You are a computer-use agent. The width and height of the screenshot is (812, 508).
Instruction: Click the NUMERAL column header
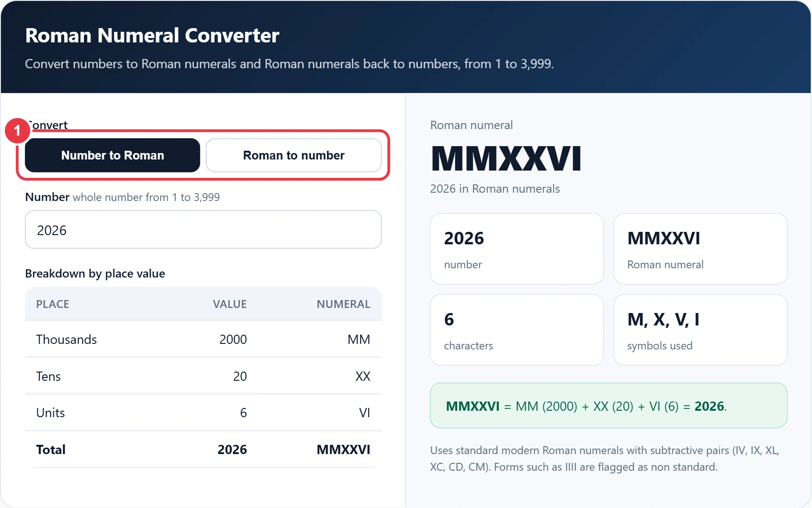click(x=343, y=304)
